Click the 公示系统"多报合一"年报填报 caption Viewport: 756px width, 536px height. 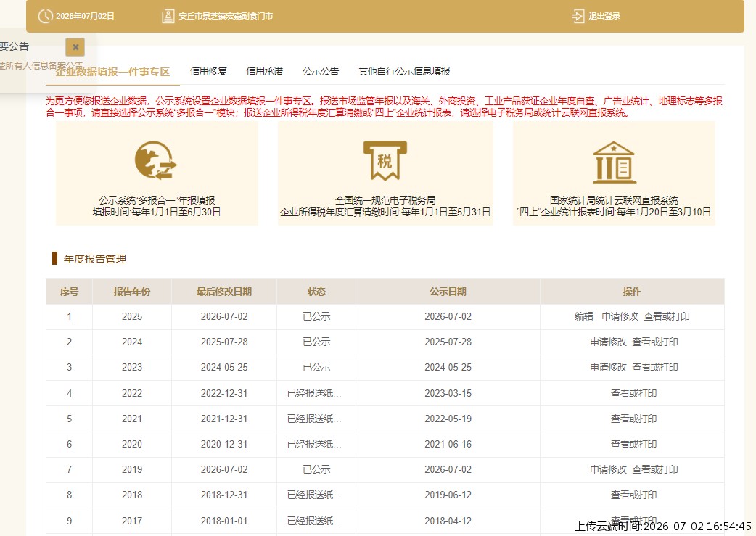click(x=157, y=200)
